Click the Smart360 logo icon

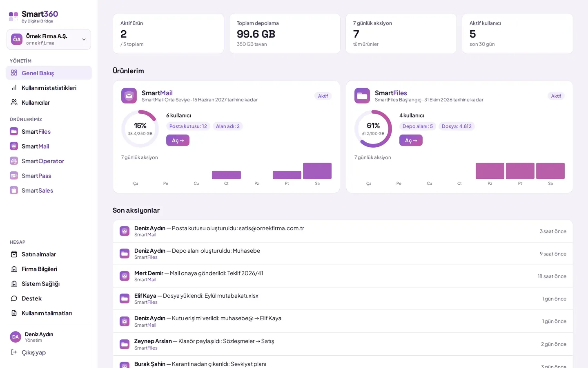pyautogui.click(x=13, y=17)
